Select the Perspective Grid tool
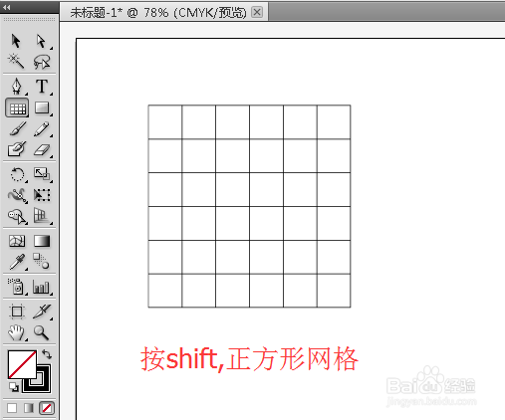The image size is (505, 420). coord(42,216)
